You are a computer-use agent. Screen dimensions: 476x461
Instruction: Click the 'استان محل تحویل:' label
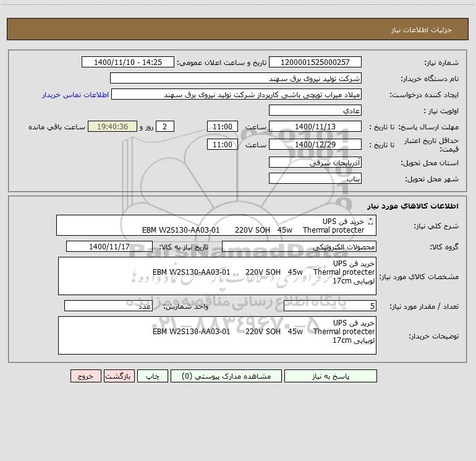(x=430, y=163)
